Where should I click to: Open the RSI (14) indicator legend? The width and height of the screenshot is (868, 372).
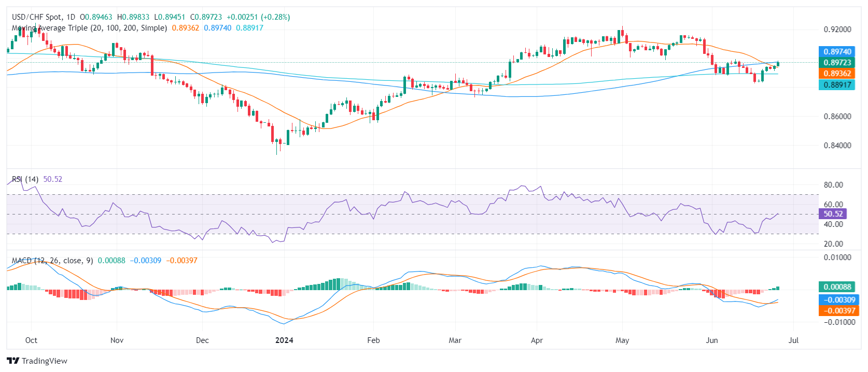click(x=25, y=179)
